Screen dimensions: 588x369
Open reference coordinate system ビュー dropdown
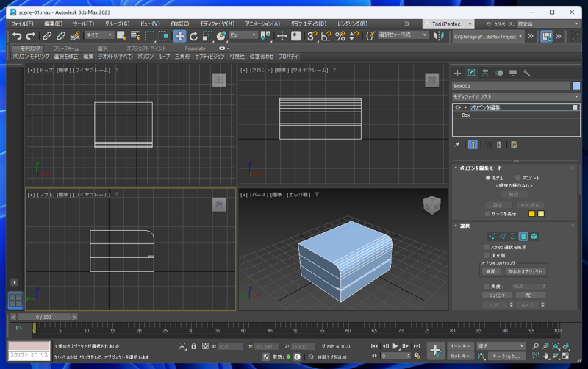pos(243,35)
